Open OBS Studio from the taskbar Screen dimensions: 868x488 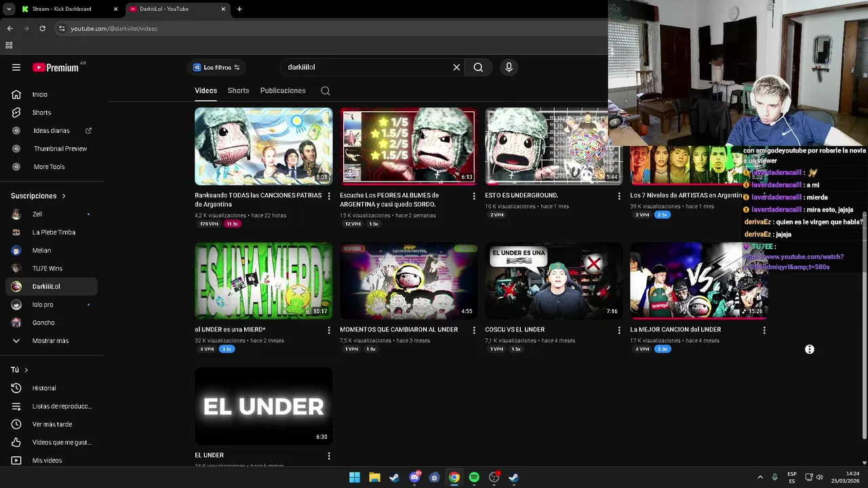[494, 477]
